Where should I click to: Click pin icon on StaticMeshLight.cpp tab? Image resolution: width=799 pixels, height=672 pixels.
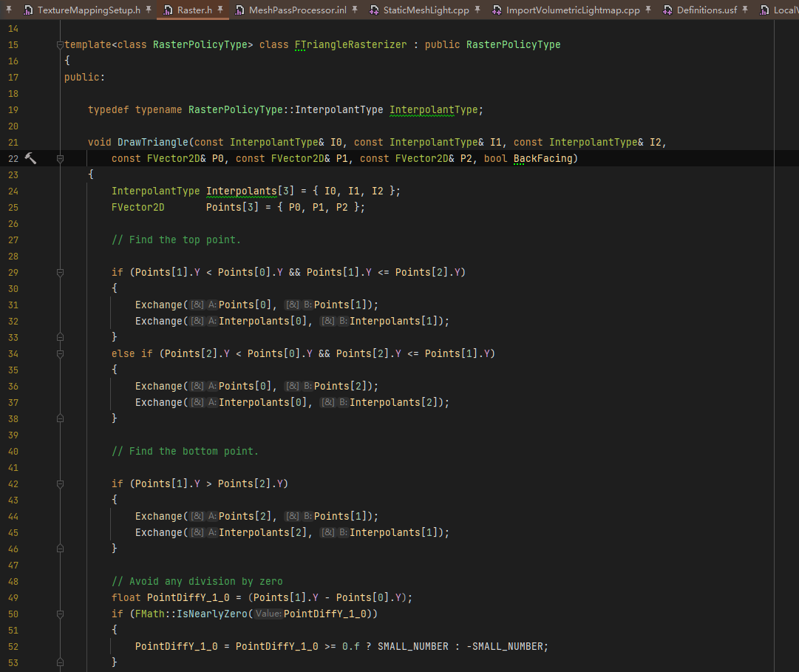tap(477, 10)
